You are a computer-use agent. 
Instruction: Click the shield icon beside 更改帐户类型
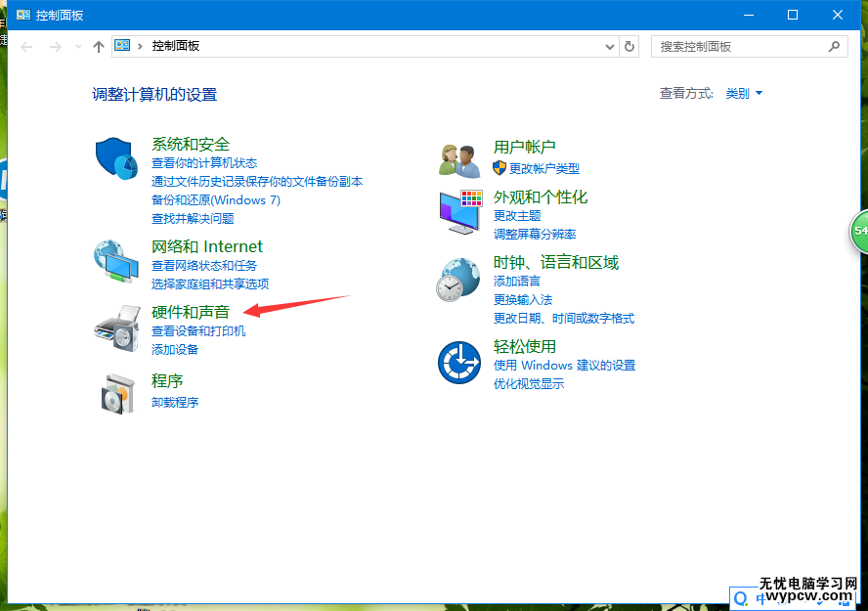499,168
